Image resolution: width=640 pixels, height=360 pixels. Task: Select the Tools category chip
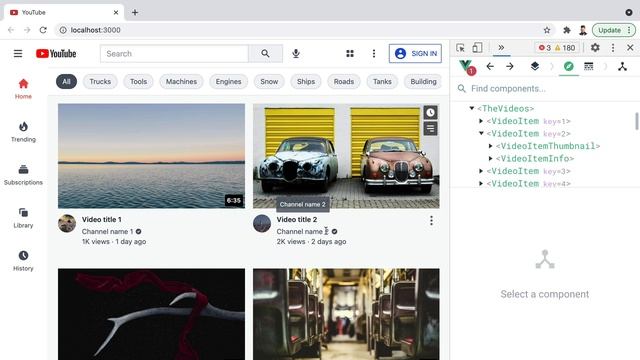pyautogui.click(x=138, y=82)
